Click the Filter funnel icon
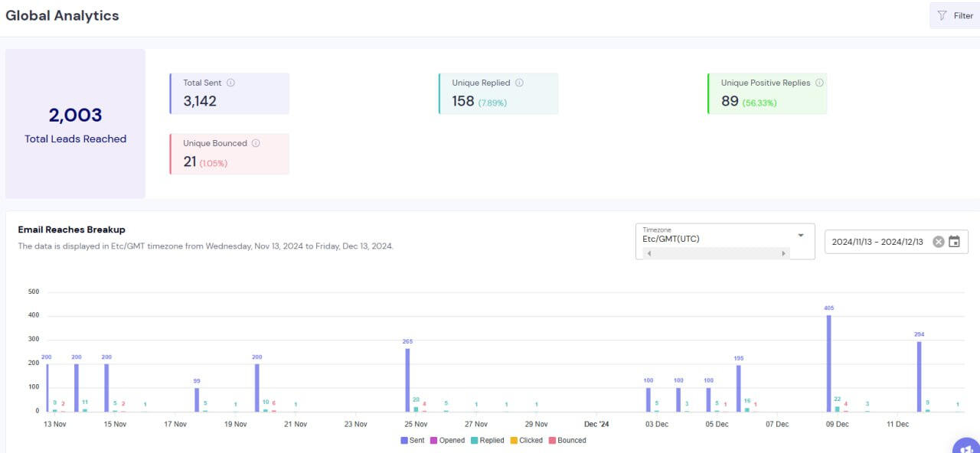The image size is (980, 453). pos(942,15)
